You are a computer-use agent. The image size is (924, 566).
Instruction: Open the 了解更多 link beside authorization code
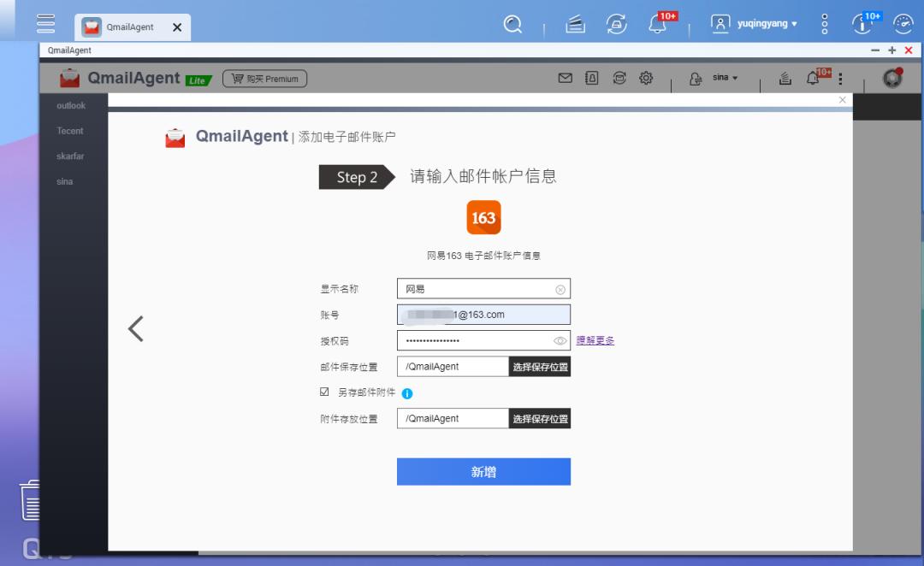click(x=594, y=340)
